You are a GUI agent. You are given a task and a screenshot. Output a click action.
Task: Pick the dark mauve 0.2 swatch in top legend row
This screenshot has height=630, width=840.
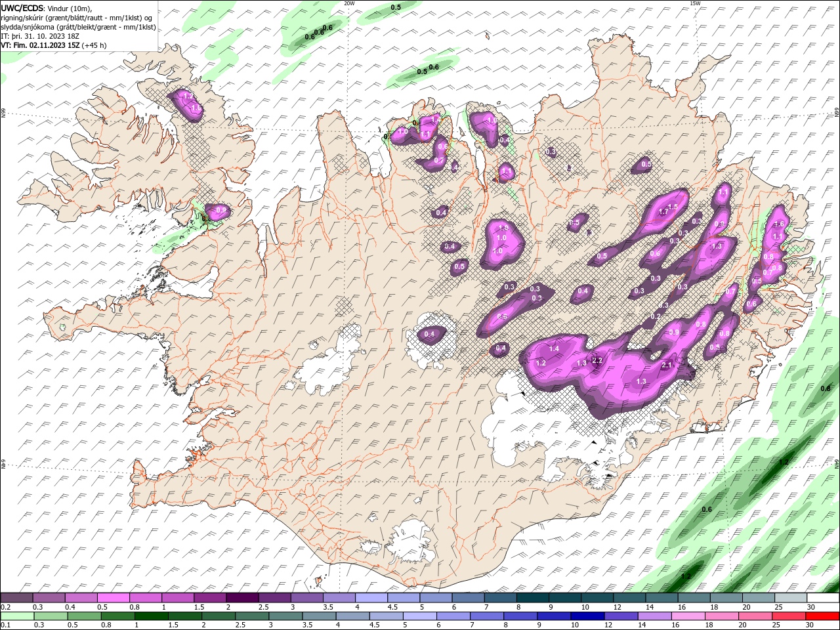pyautogui.click(x=16, y=598)
